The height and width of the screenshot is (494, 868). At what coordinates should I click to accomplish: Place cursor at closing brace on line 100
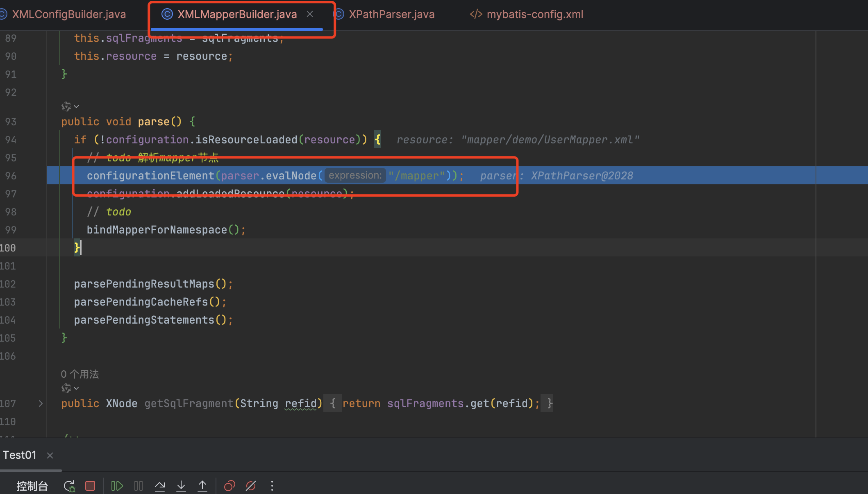click(x=77, y=247)
